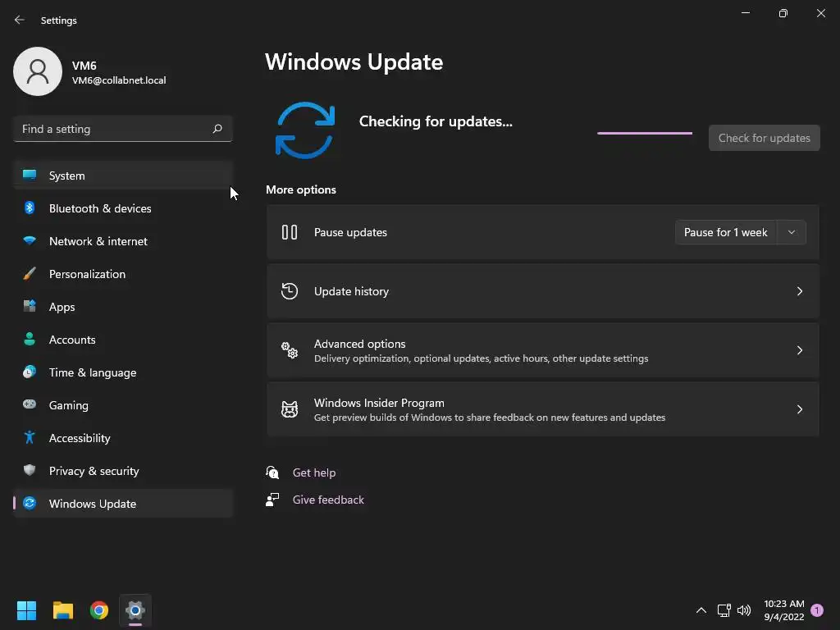Click the search magnifier icon
The image size is (840, 630).
pos(217,129)
